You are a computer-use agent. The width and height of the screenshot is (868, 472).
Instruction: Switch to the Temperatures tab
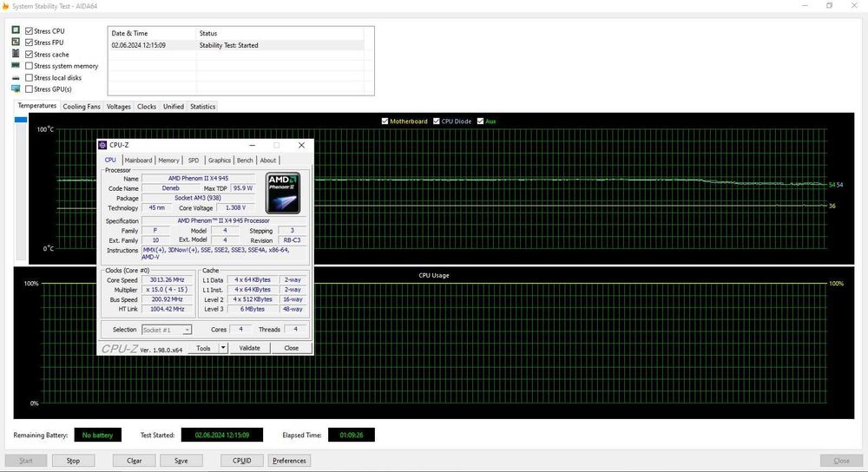(x=36, y=106)
